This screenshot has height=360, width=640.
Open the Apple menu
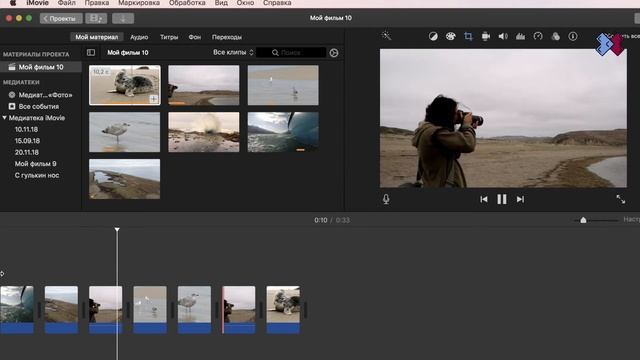coord(13,3)
